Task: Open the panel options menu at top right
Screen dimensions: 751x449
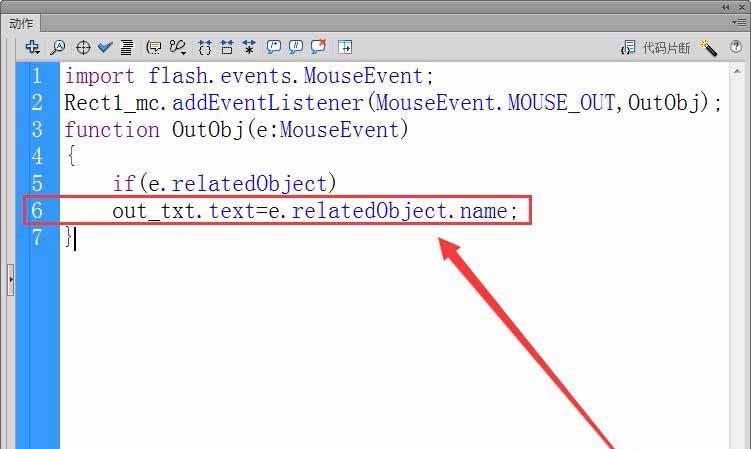Action: coord(738,22)
